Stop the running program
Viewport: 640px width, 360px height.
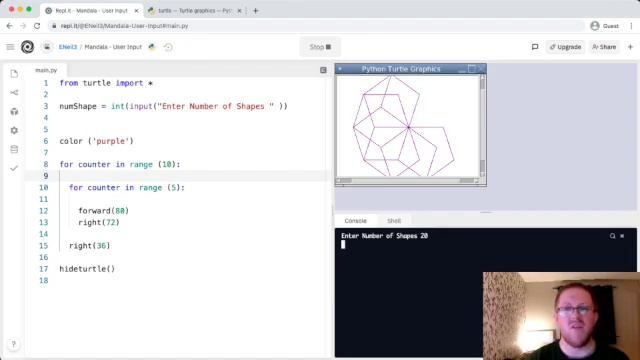pyautogui.click(x=320, y=47)
